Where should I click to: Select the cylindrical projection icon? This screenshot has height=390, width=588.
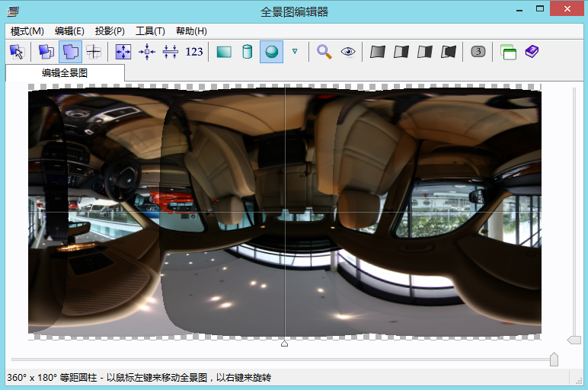pyautogui.click(x=247, y=52)
